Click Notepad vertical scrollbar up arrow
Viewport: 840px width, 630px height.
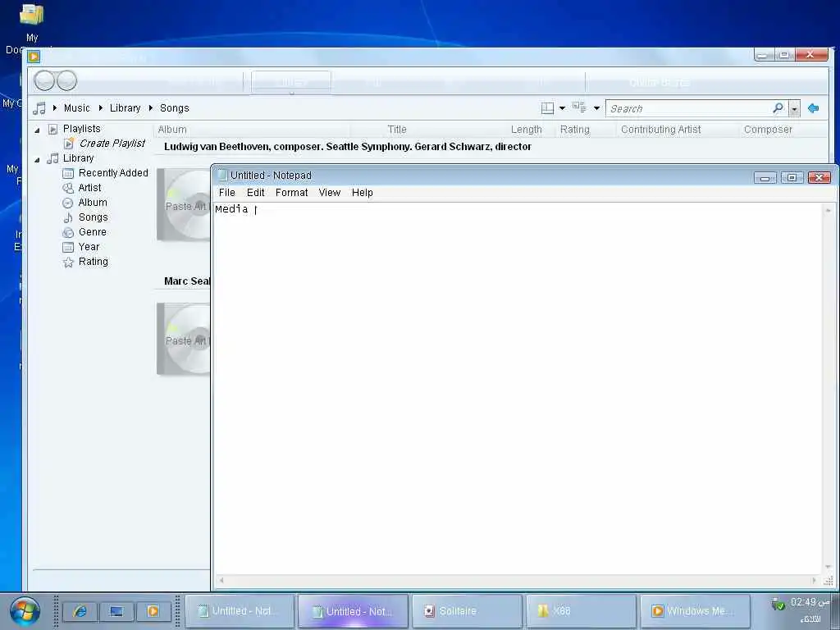(x=829, y=211)
